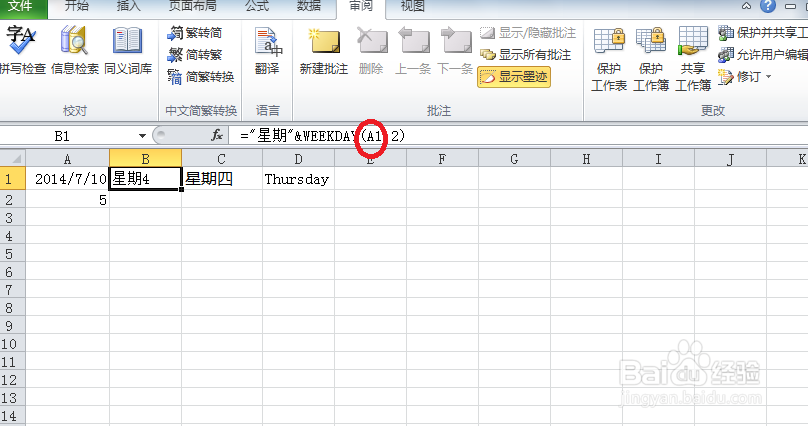Screen dimensions: 808x426
Task: Collapse the ribbon with the caret icon
Action: click(746, 6)
